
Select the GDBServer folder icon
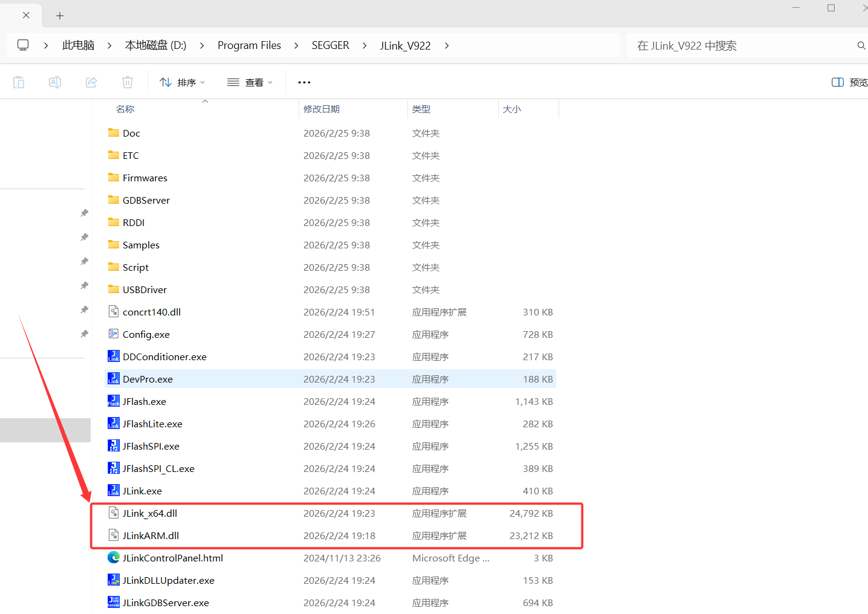(x=114, y=200)
